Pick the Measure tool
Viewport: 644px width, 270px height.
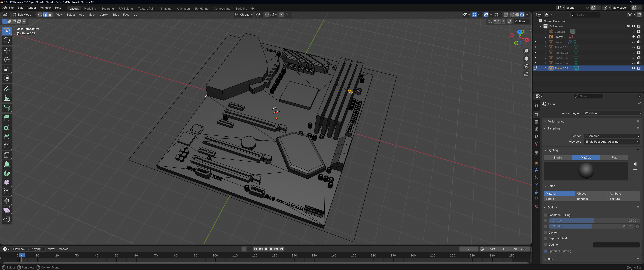tap(7, 98)
